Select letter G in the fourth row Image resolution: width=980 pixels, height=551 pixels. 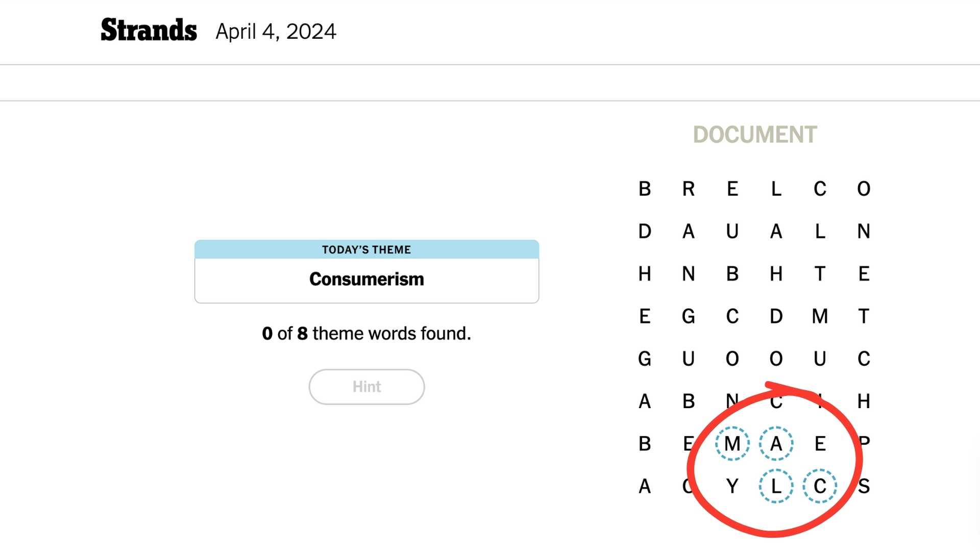click(x=689, y=316)
